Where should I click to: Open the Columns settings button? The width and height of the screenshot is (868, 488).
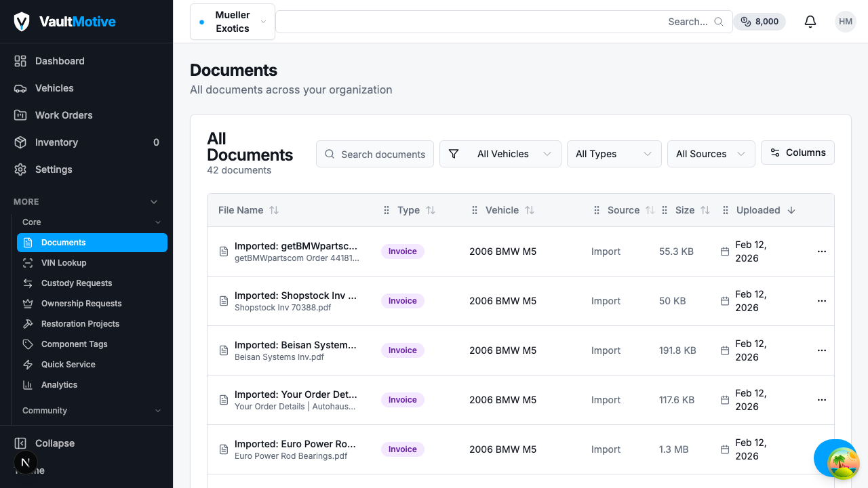pos(797,152)
